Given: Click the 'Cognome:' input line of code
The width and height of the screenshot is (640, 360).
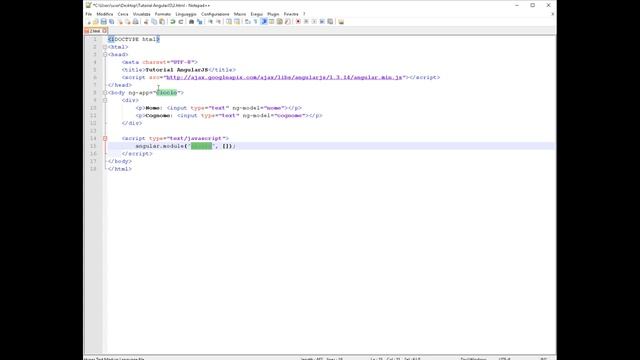Looking at the screenshot, I should (x=229, y=116).
